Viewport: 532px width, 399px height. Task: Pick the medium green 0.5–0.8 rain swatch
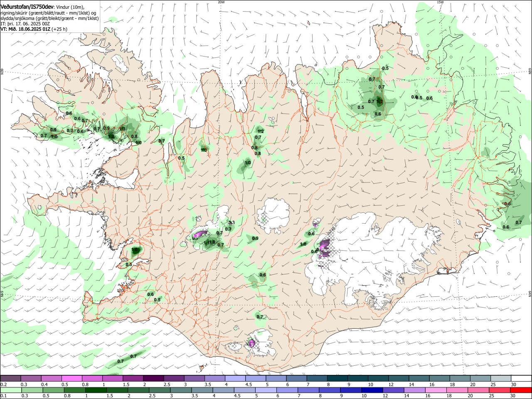tap(54, 390)
